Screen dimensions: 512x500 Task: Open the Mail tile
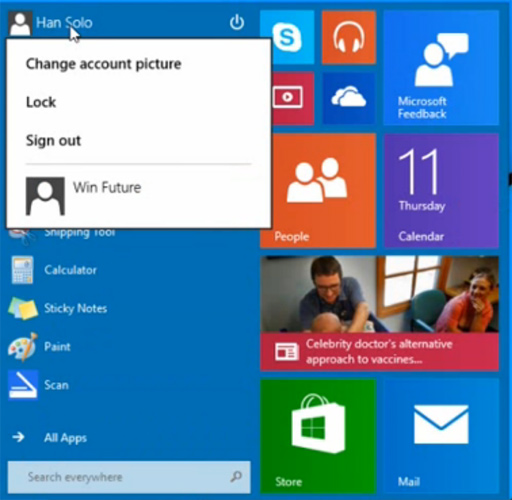pyautogui.click(x=441, y=436)
